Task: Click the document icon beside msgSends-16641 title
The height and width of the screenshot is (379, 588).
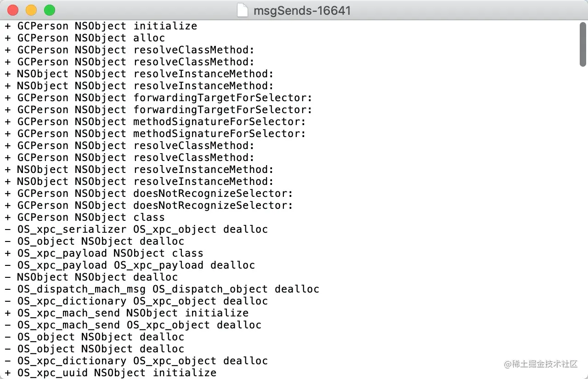Action: coord(243,10)
